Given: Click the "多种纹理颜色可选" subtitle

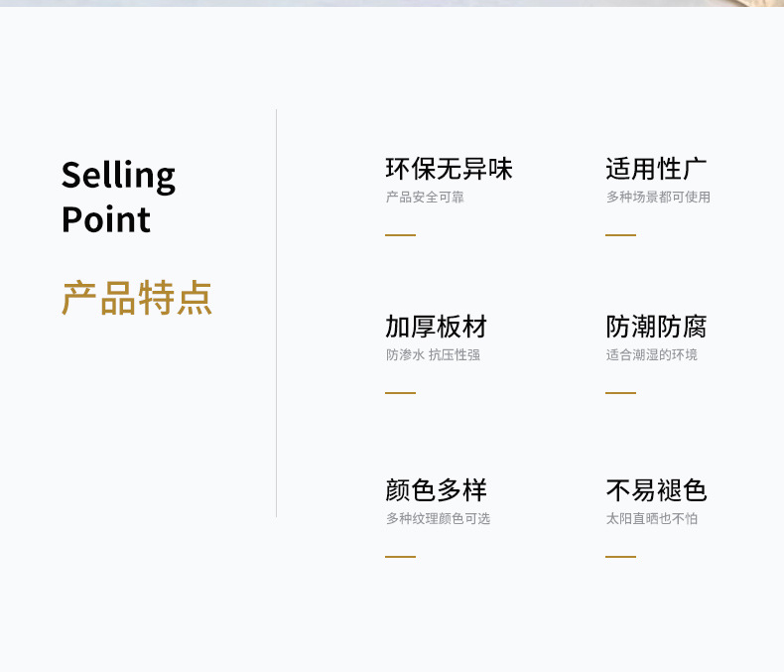Looking at the screenshot, I should tap(438, 519).
